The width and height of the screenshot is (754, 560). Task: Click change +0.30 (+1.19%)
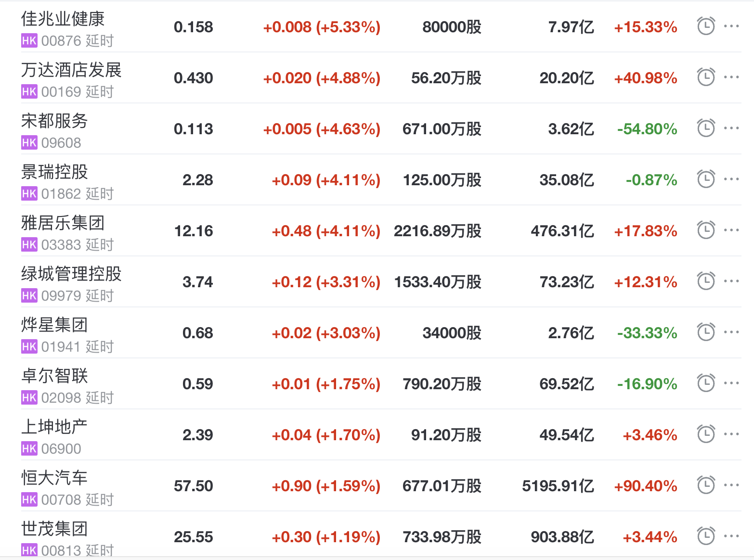point(326,537)
